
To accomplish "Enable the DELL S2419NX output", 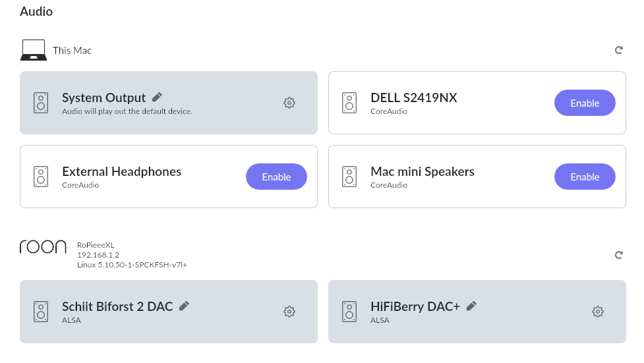I will click(585, 103).
